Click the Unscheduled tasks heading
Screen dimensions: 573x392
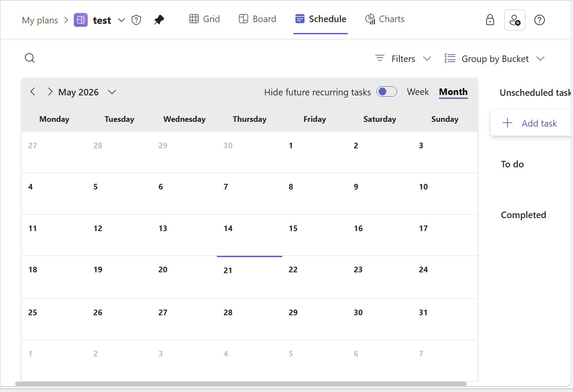[536, 93]
